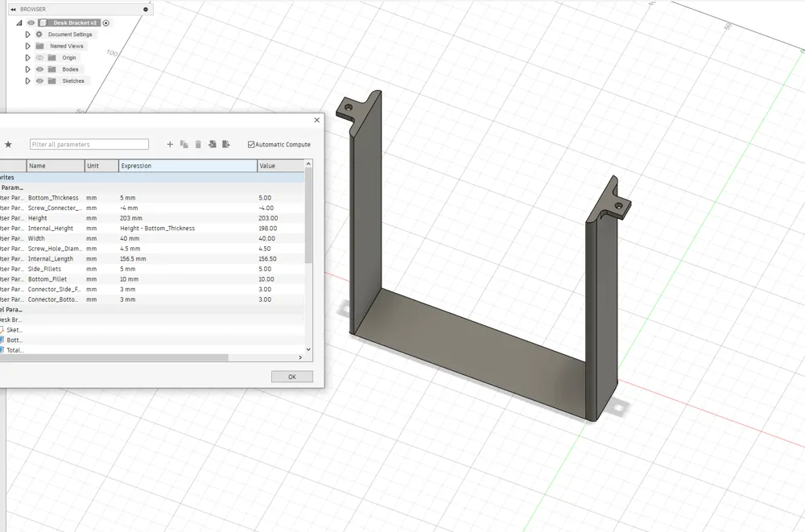Click the Favorites star icon in dialog
This screenshot has height=532, width=805.
click(8, 144)
